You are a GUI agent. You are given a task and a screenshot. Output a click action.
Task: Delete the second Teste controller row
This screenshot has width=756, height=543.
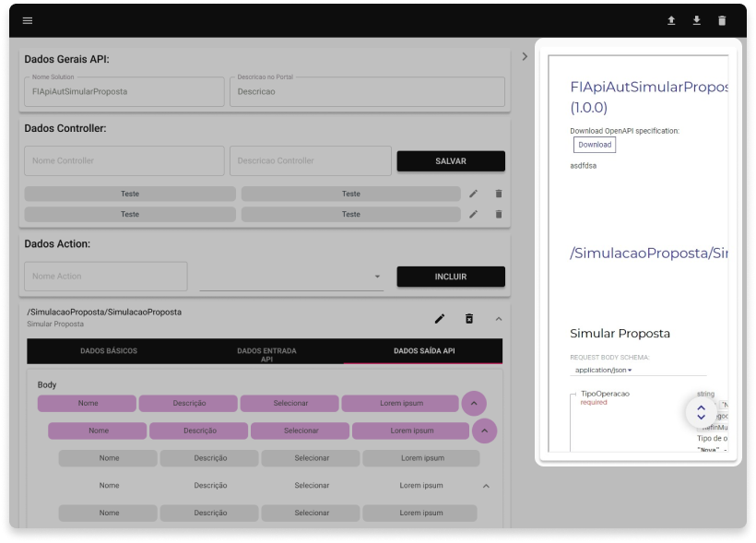(499, 214)
